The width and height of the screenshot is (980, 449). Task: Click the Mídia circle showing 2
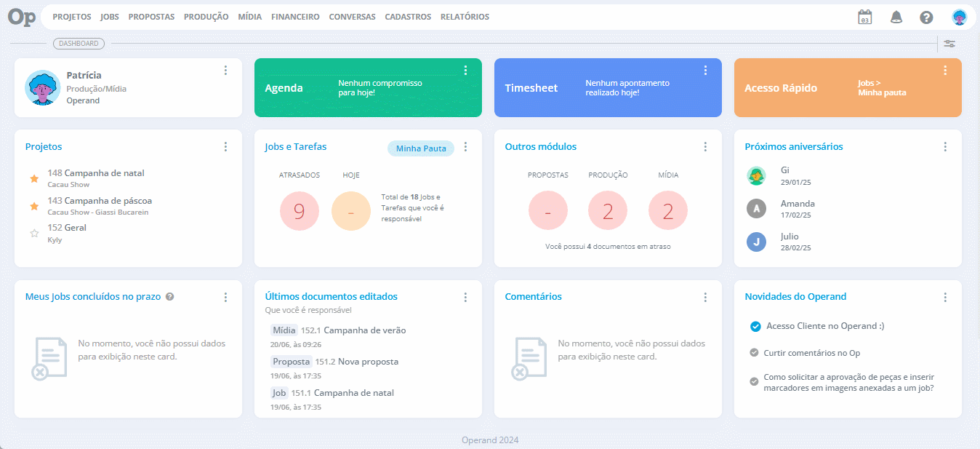[x=668, y=211]
